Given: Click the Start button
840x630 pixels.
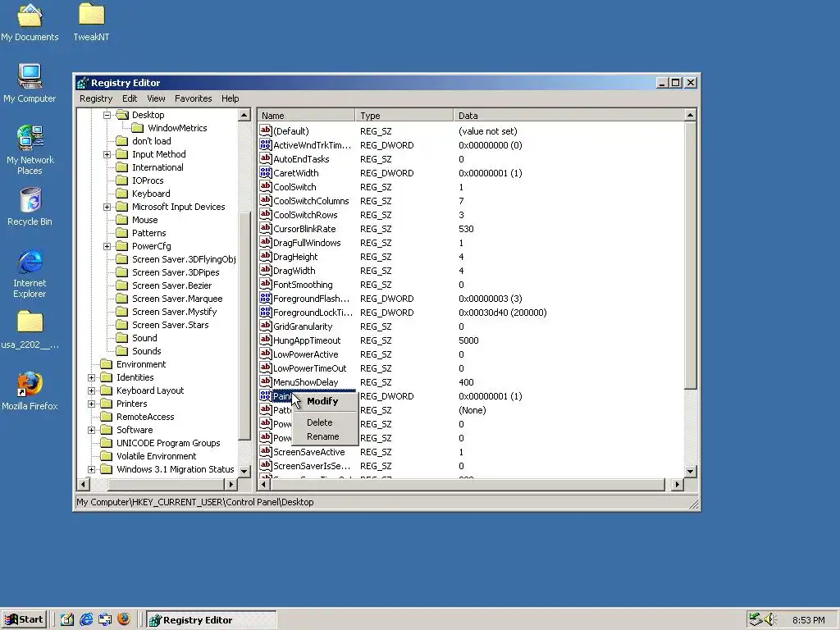Looking at the screenshot, I should (24, 619).
